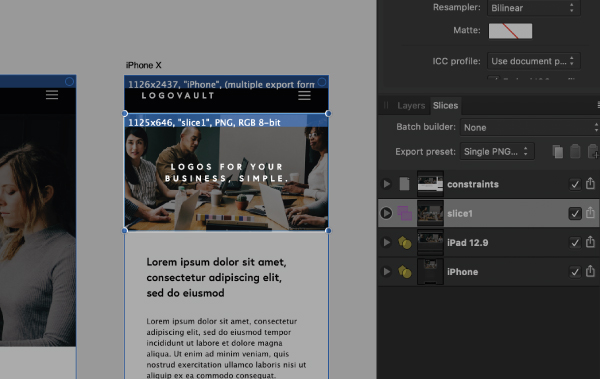The image size is (600, 379).
Task: Select the Slices tab
Action: pyautogui.click(x=445, y=105)
